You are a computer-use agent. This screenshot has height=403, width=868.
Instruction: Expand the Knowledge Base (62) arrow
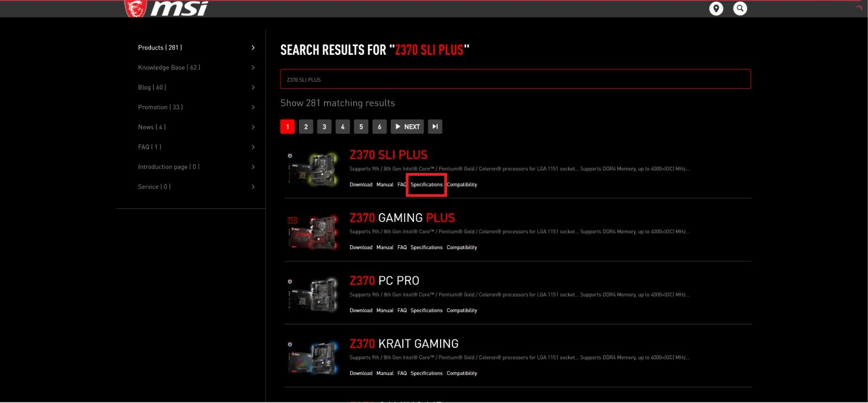click(x=253, y=68)
